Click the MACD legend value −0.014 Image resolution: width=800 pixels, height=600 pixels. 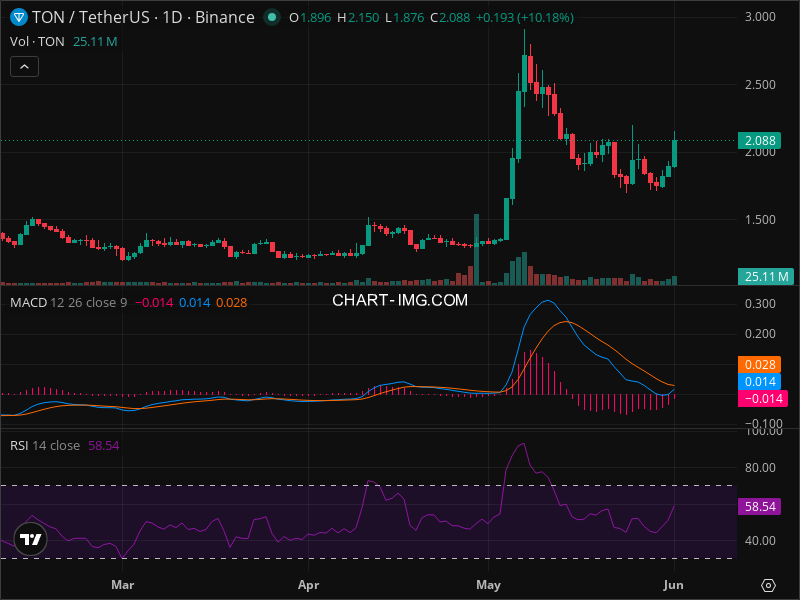click(154, 303)
